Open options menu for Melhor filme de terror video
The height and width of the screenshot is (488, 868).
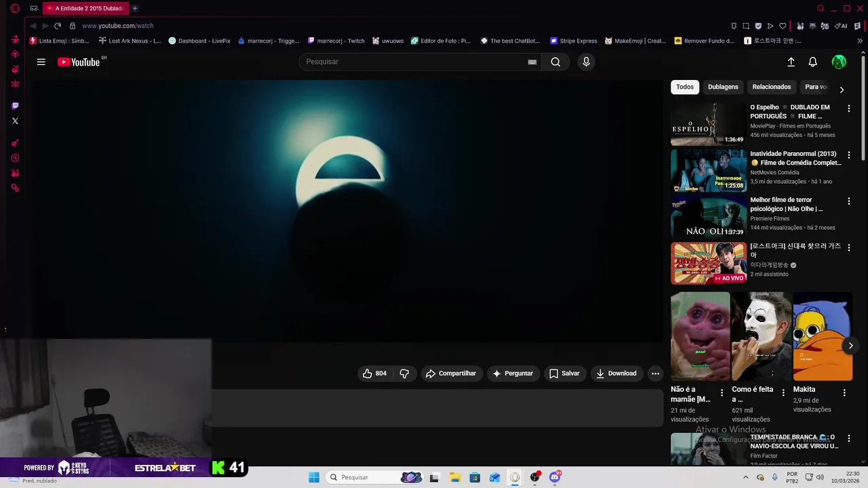(x=848, y=201)
